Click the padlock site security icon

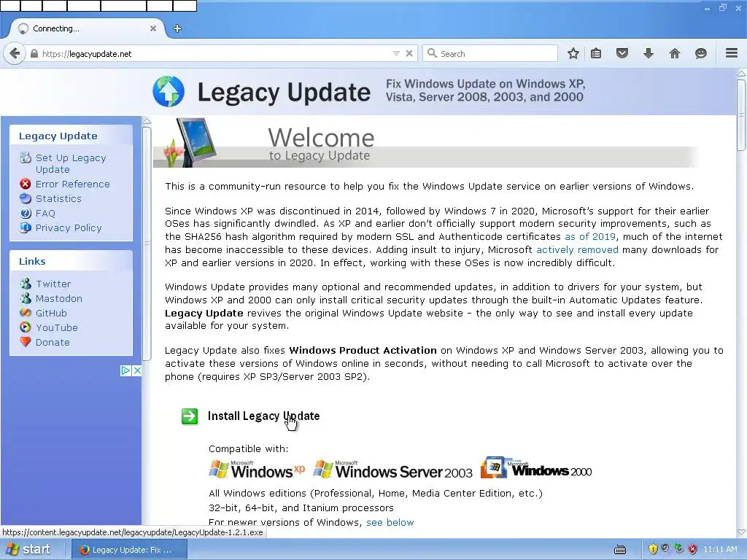click(x=34, y=54)
